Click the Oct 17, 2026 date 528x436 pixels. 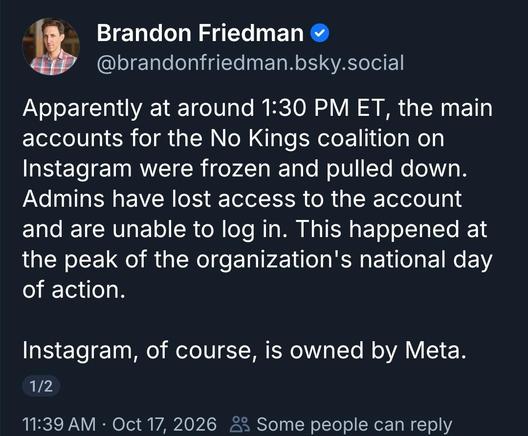(x=164, y=424)
